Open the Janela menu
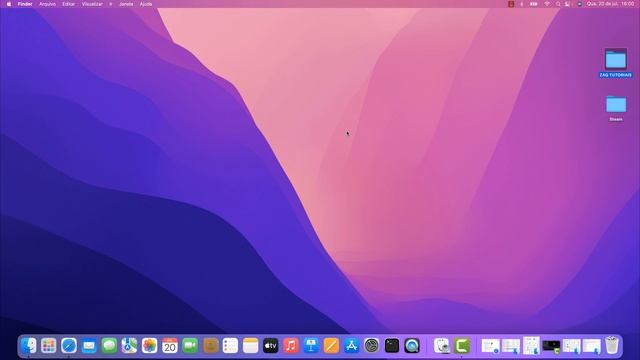 point(126,4)
